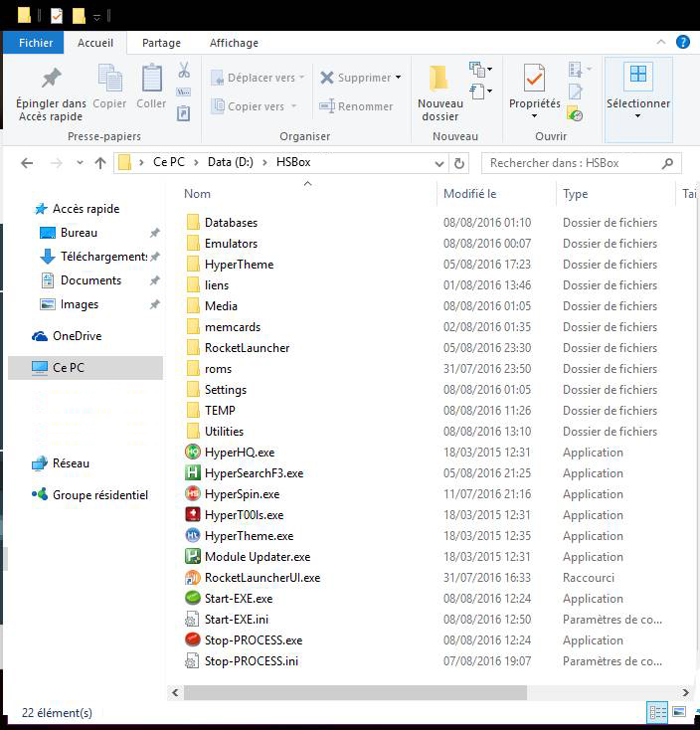Viewport: 700px width, 730px height.
Task: Open Groupe résidentiel in navigation pane
Action: (100, 495)
